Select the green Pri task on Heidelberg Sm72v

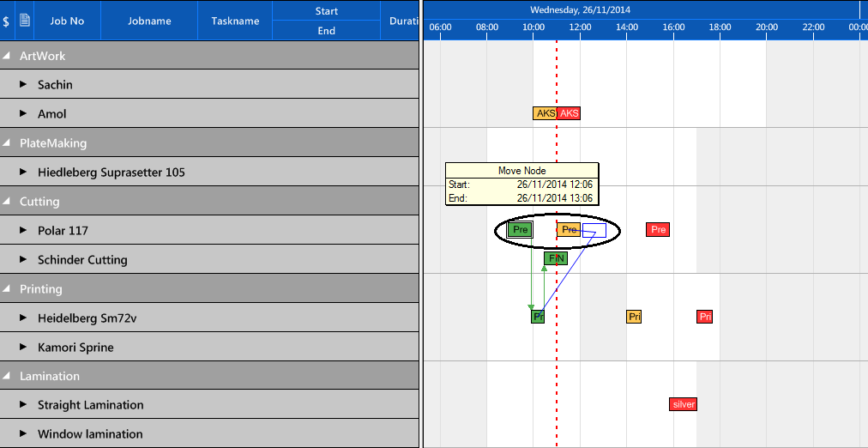coord(538,317)
